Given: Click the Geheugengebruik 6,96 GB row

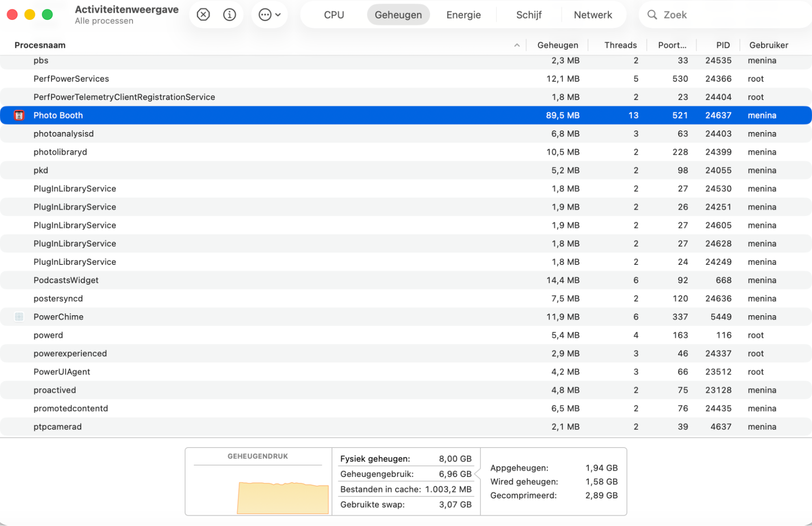Looking at the screenshot, I should 406,474.
